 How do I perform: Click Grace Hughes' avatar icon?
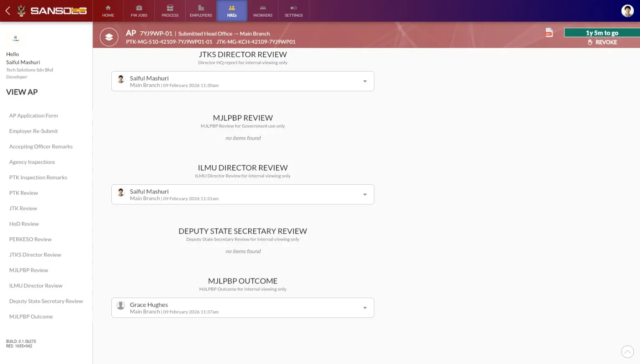(x=121, y=306)
